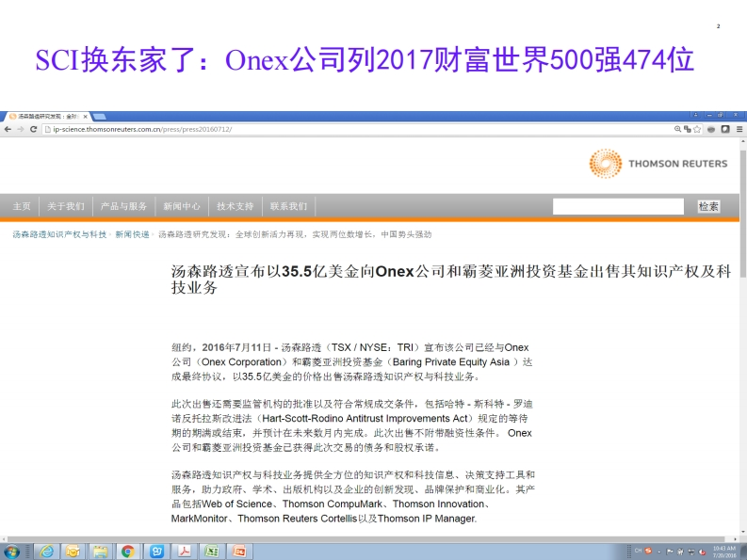Screen dimensions: 747x560
Task: Open the 产品与服务 navigation item
Action: point(123,206)
